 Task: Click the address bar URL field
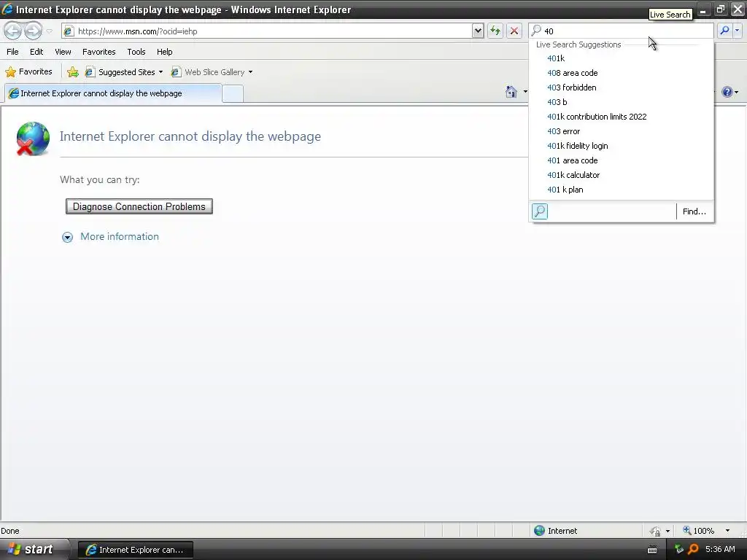[274, 31]
